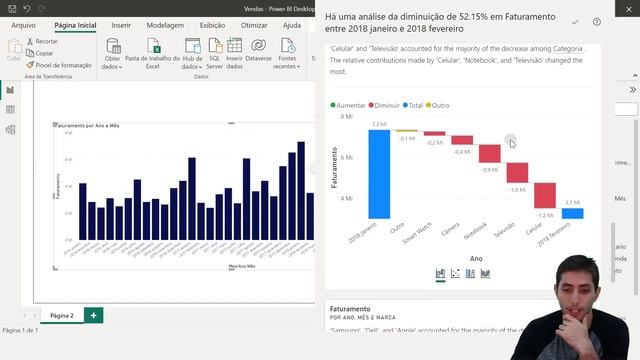Open the Otimizar ribbon tab
The height and width of the screenshot is (360, 640).
click(254, 25)
